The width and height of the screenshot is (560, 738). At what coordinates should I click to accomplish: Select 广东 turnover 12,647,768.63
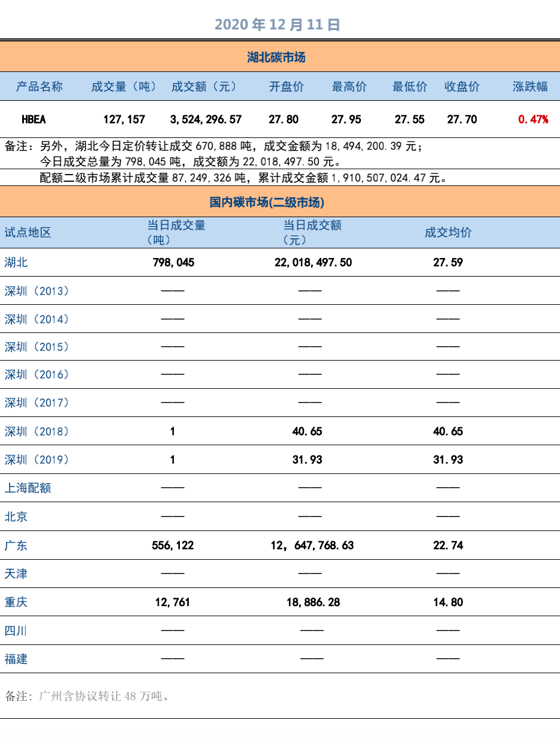pos(312,545)
